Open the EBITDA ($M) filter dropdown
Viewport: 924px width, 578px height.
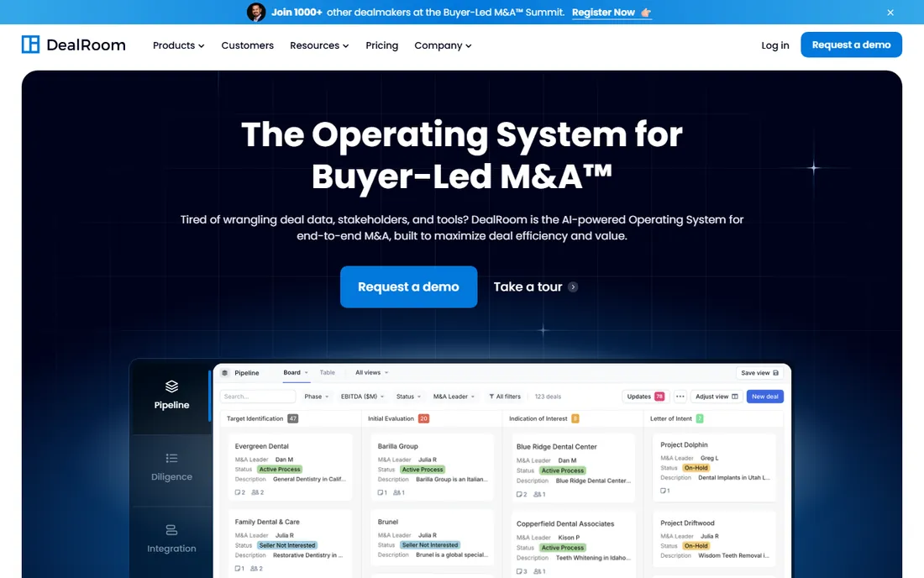click(x=362, y=397)
